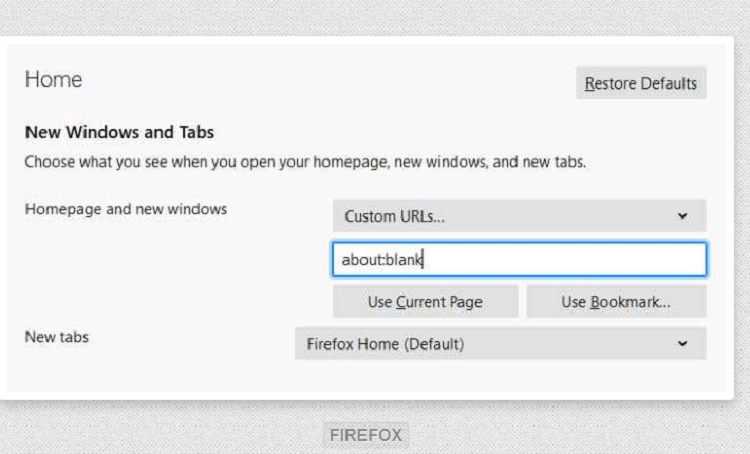Image resolution: width=750 pixels, height=454 pixels.
Task: Focus the about:blank URL input field
Action: click(x=519, y=259)
